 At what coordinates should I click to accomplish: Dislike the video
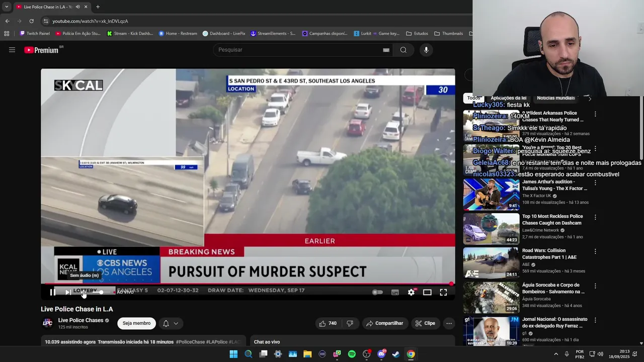350,323
